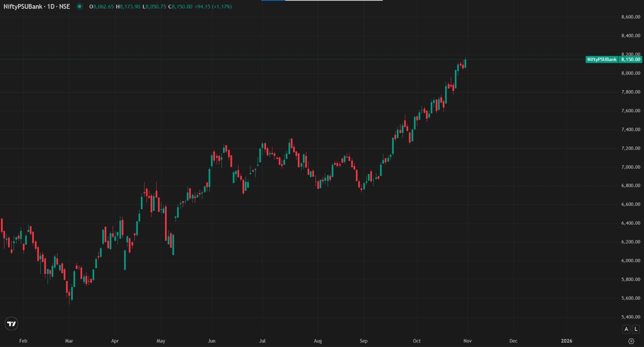This screenshot has width=644, height=347.
Task: Click the Sep label on time axis
Action: click(363, 341)
